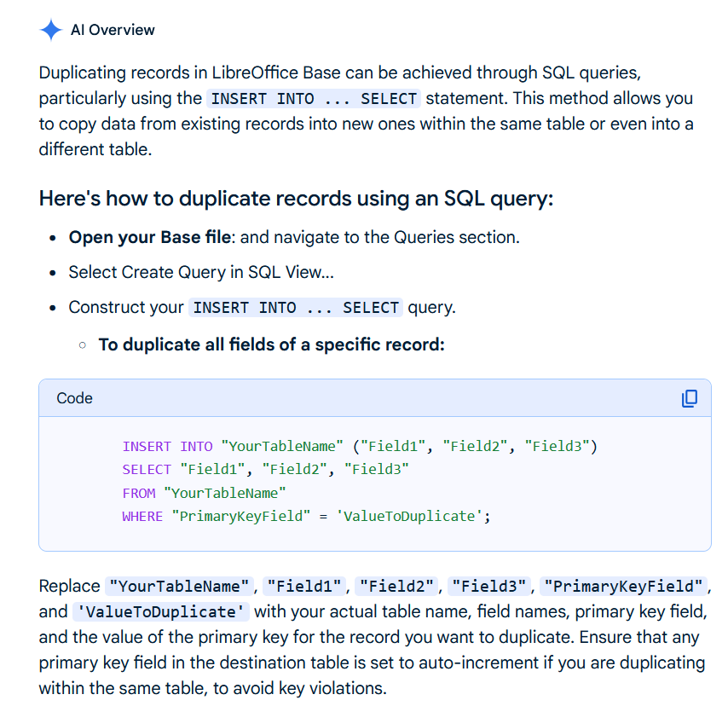Click the WHERE clause line in the code block

tap(306, 516)
